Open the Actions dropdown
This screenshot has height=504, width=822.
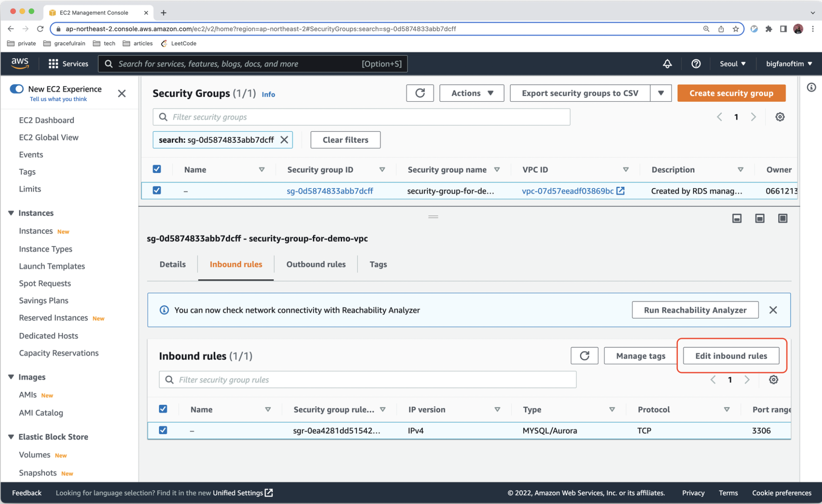click(x=472, y=93)
